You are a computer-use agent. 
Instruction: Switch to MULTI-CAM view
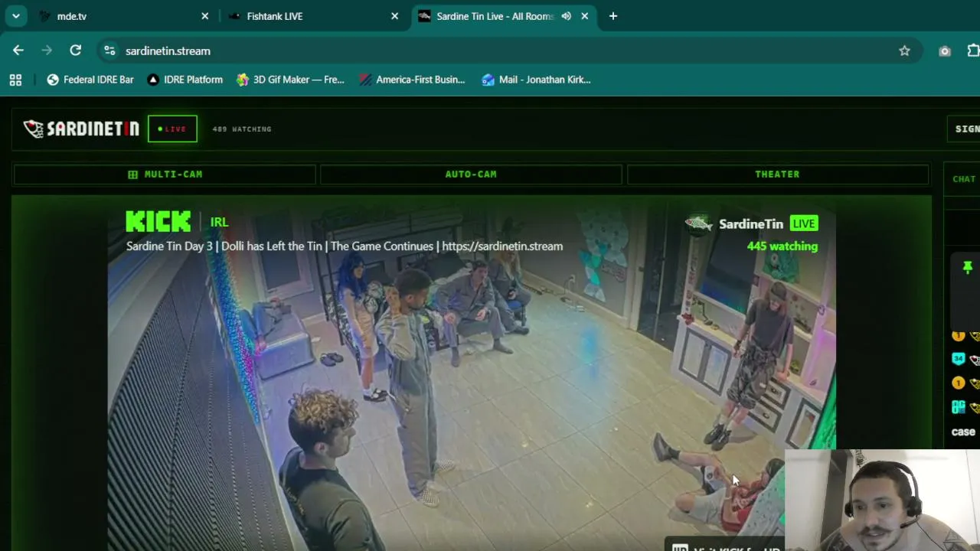pyautogui.click(x=165, y=174)
